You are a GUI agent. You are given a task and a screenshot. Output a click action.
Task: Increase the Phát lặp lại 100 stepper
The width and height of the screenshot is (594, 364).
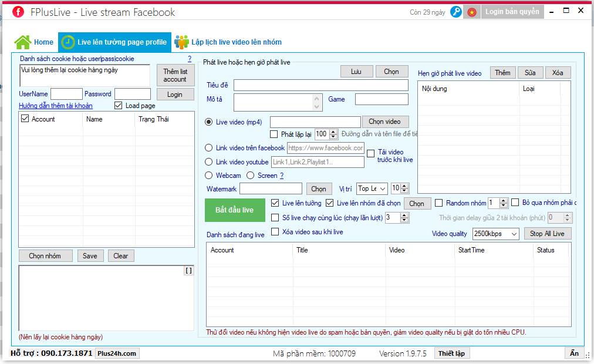(x=333, y=132)
